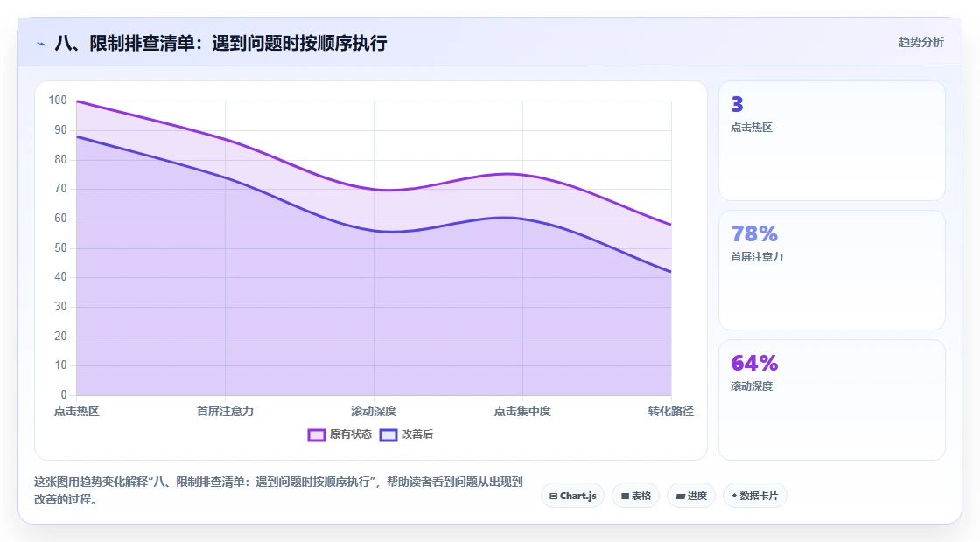The height and width of the screenshot is (542, 980).
Task: Click the lightning icon beside the title
Action: tap(42, 44)
